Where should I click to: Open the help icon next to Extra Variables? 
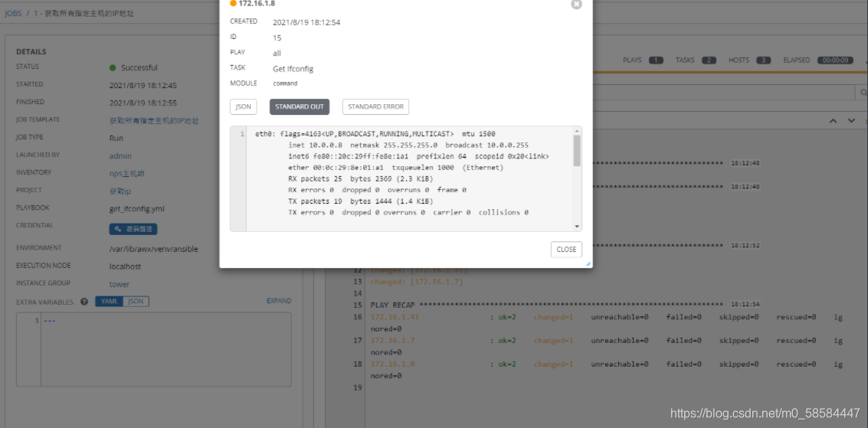tap(84, 302)
